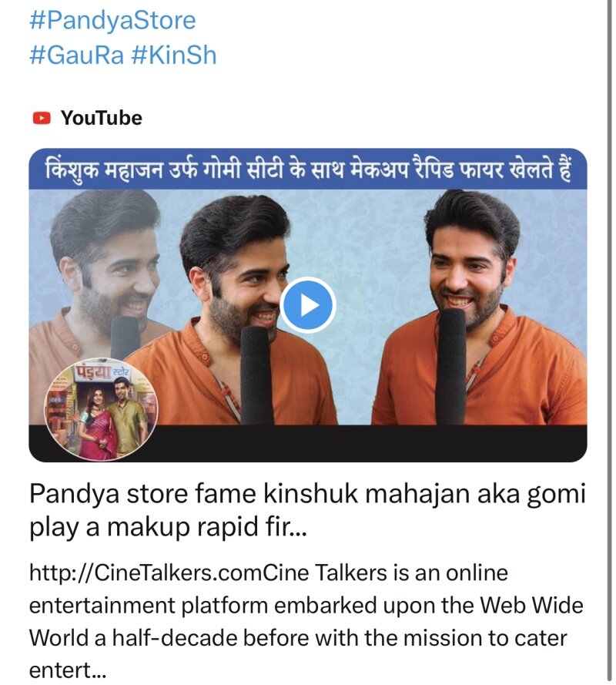The height and width of the screenshot is (685, 616).
Task: Click the right man in the orange kurta
Action: 480,307
